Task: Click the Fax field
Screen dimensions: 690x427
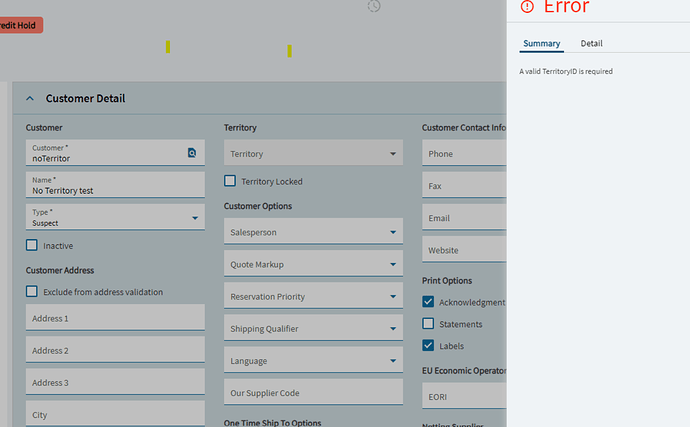Action: 464,185
